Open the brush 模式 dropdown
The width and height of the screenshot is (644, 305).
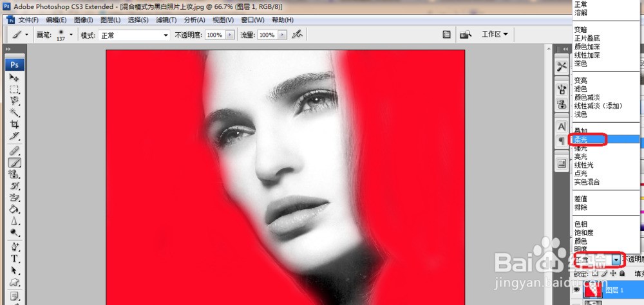point(134,35)
